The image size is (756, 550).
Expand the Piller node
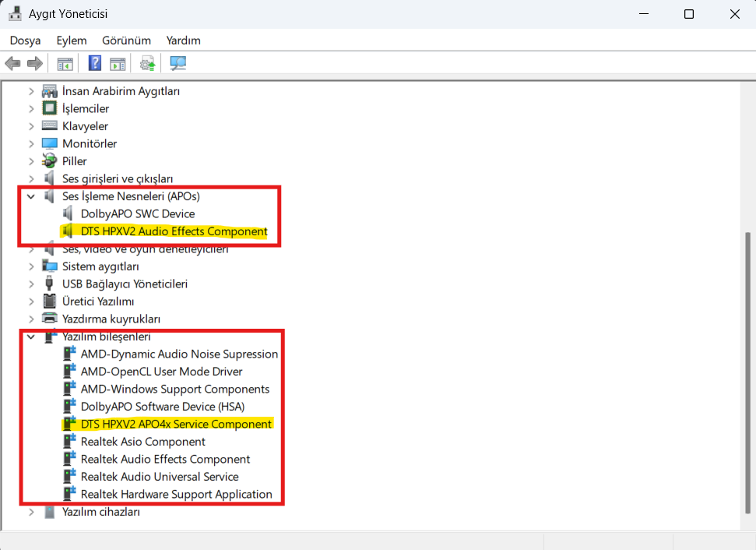point(31,161)
